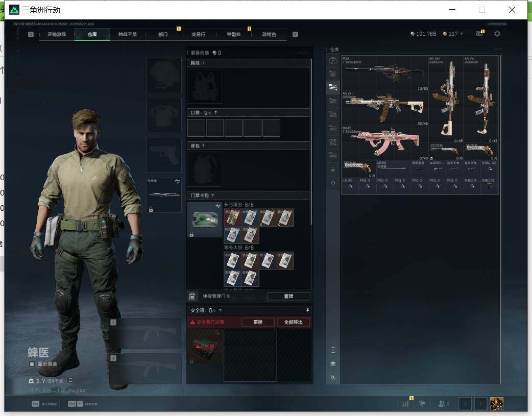This screenshot has height=416, width=532.
Task: Click the empty backpack slot
Action: pos(205,169)
